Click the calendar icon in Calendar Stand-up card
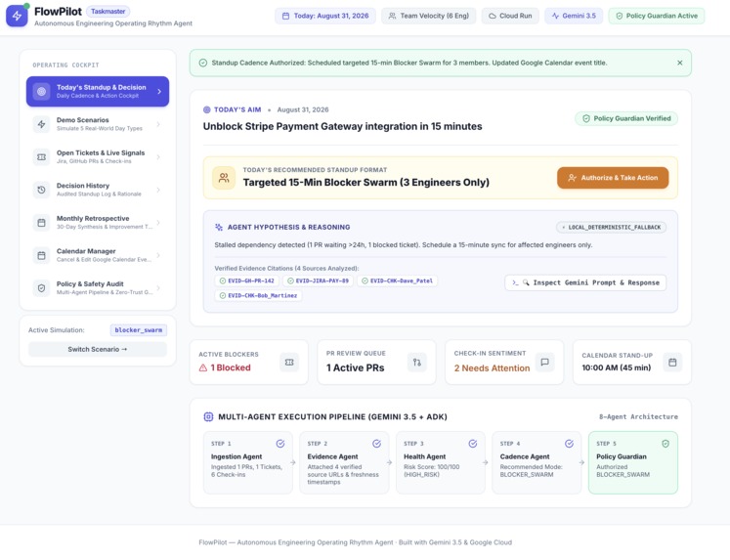The width and height of the screenshot is (730, 560). tap(672, 363)
